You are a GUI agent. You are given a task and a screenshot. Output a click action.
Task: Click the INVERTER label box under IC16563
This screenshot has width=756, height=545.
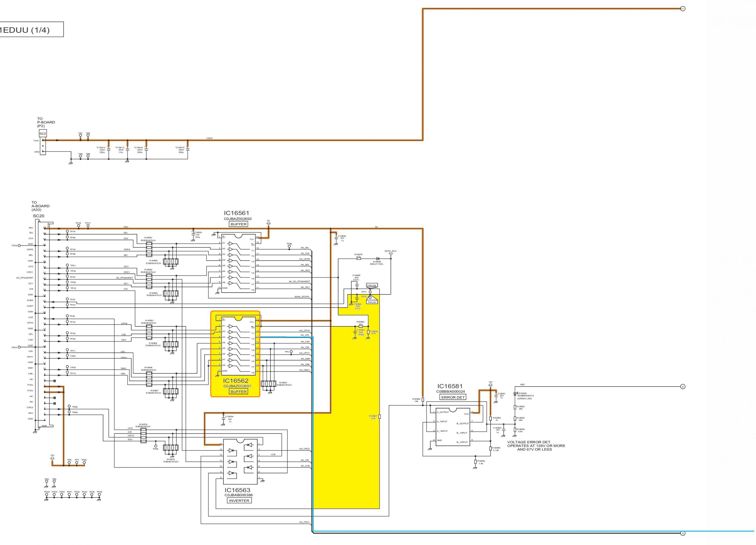pos(239,501)
